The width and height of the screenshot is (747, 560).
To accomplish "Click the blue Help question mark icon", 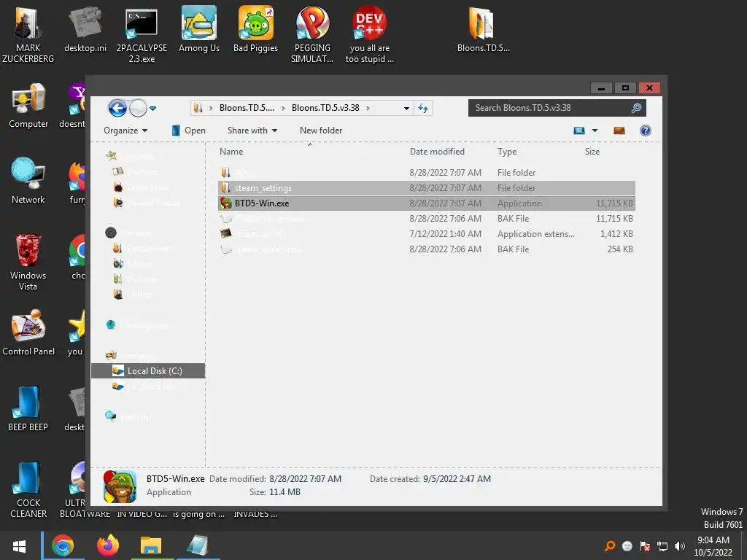I will (646, 131).
